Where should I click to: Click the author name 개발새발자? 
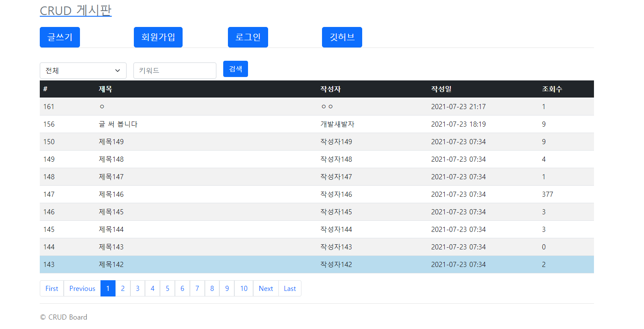(337, 124)
